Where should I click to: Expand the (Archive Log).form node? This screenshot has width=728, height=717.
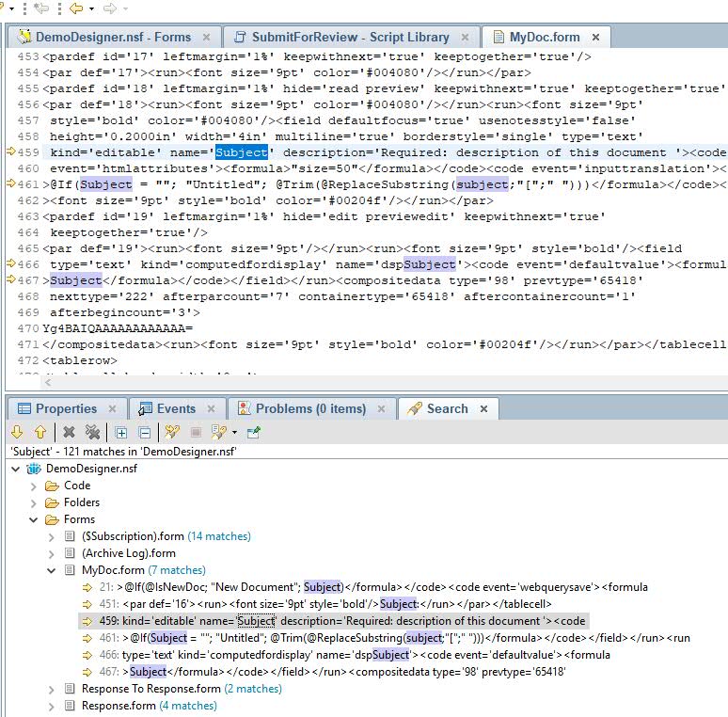tap(52, 553)
